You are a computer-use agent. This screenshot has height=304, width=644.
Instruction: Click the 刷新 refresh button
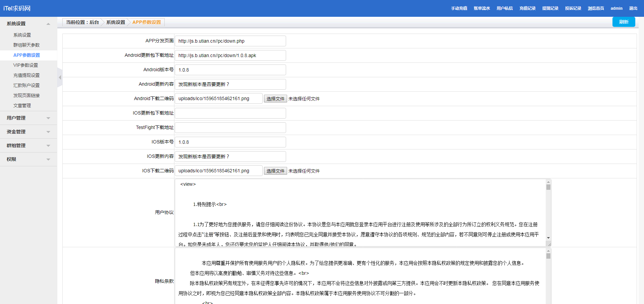click(x=624, y=22)
